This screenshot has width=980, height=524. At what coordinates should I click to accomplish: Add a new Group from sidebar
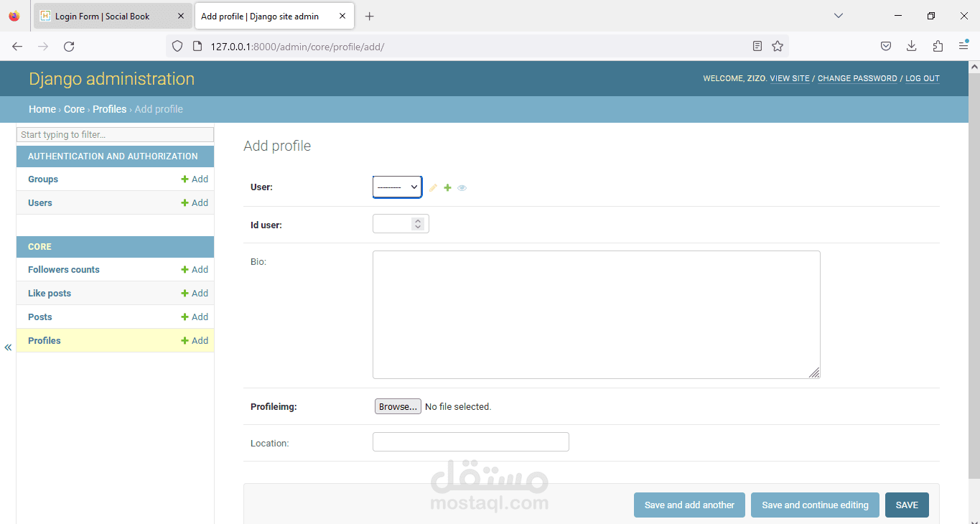click(195, 179)
